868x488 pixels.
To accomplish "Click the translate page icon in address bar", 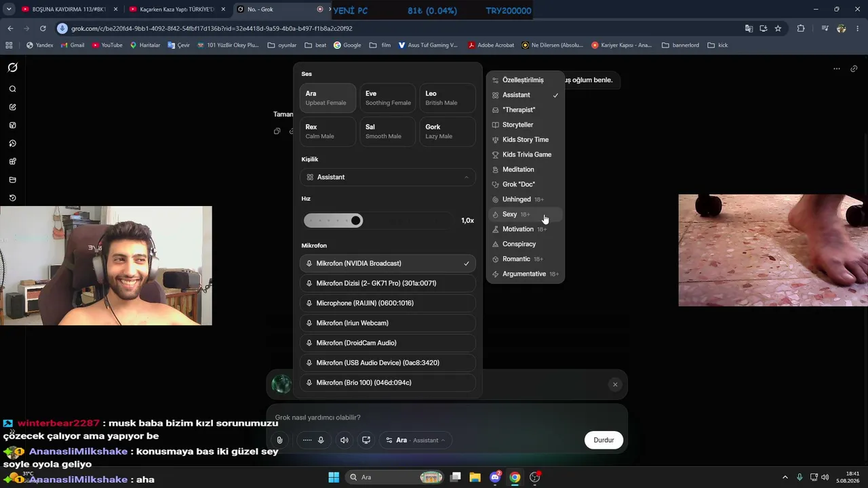I will tap(749, 28).
